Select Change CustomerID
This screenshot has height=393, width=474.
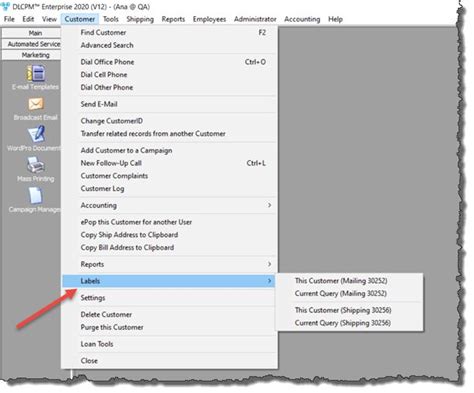coord(170,121)
